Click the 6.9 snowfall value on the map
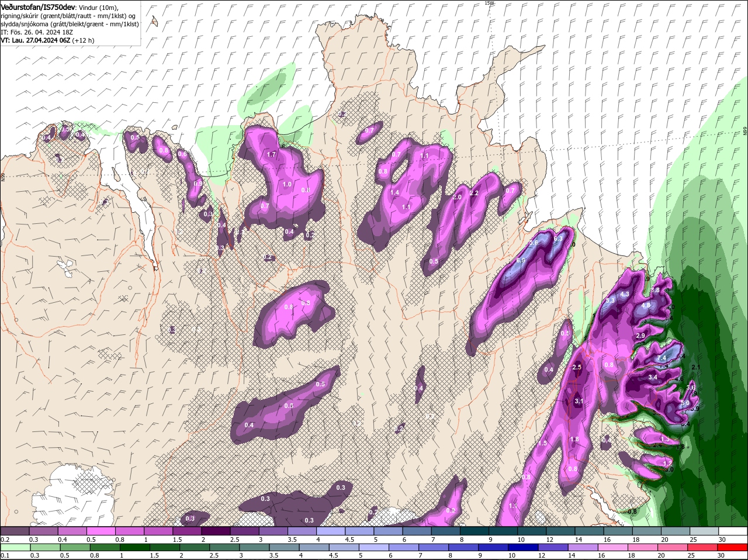The width and height of the screenshot is (748, 560). coord(521,261)
